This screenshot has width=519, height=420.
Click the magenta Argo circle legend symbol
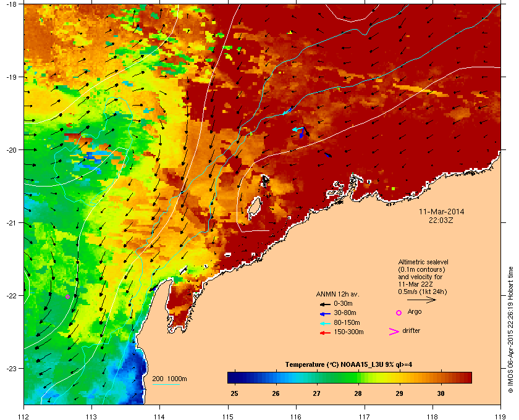(399, 313)
